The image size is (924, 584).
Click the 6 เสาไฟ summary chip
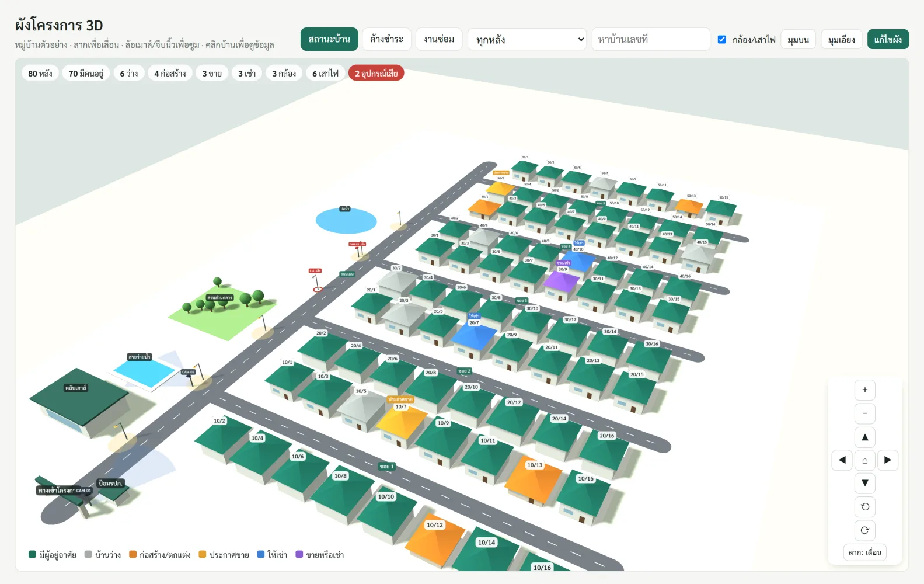pos(325,74)
